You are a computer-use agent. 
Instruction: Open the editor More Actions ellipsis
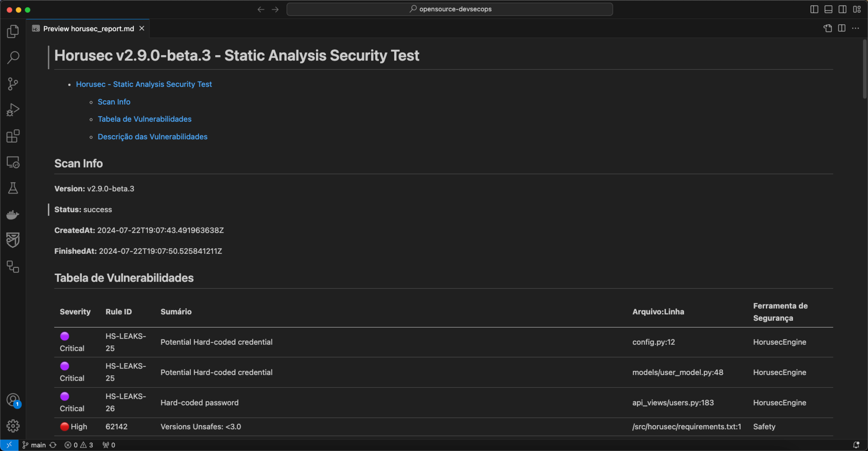[x=856, y=28]
